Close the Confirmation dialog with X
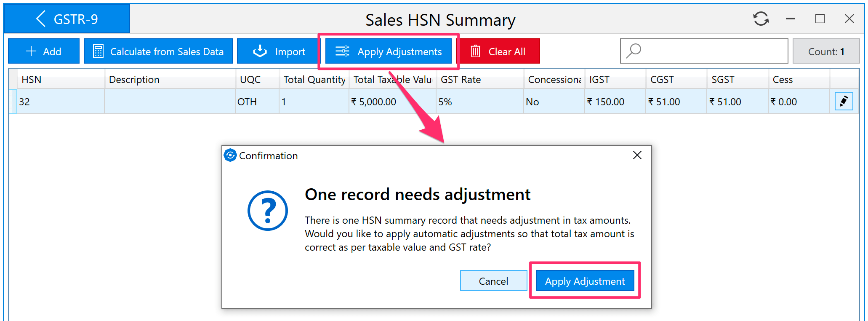This screenshot has width=868, height=321. click(x=637, y=155)
